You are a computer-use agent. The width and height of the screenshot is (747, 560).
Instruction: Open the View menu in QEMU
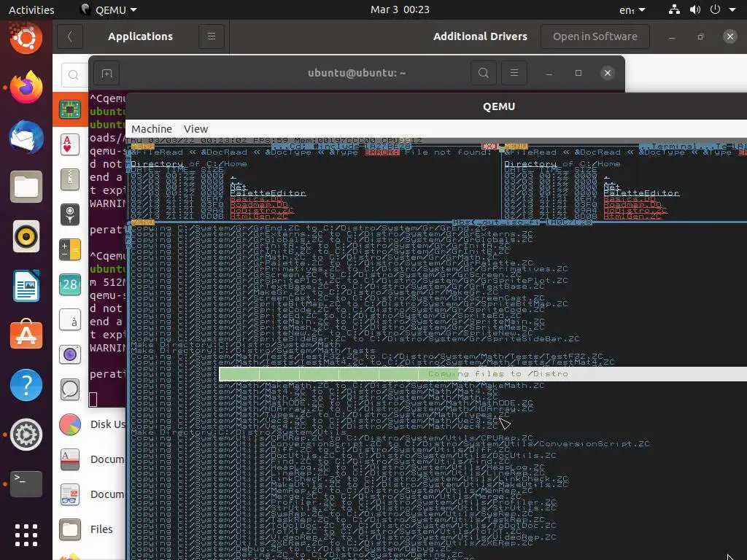(x=196, y=129)
